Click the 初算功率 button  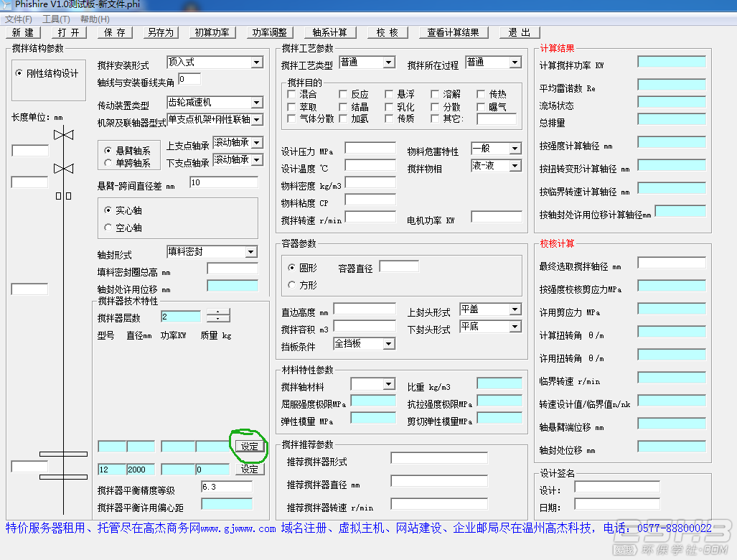[x=212, y=32]
